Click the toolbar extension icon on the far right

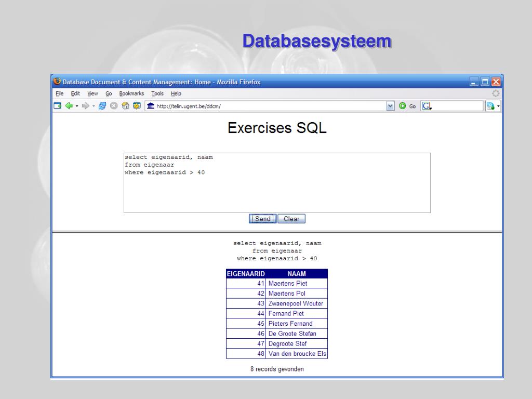click(490, 106)
